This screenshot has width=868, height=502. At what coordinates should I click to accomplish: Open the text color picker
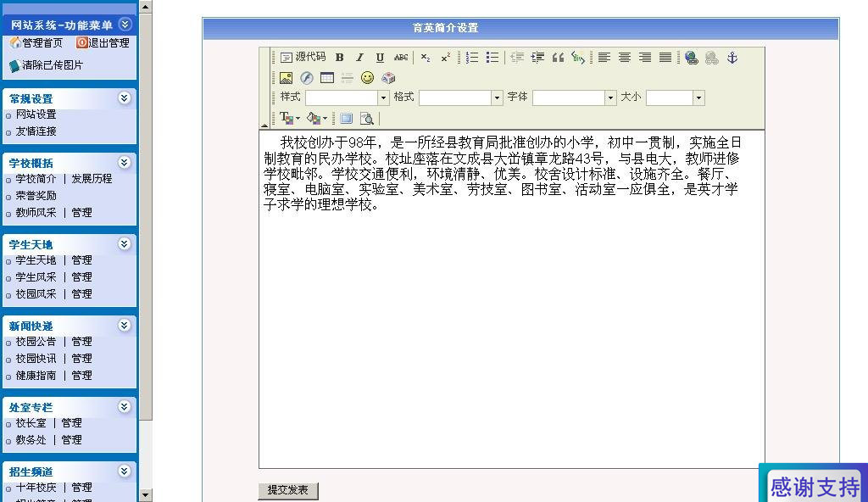click(x=290, y=118)
